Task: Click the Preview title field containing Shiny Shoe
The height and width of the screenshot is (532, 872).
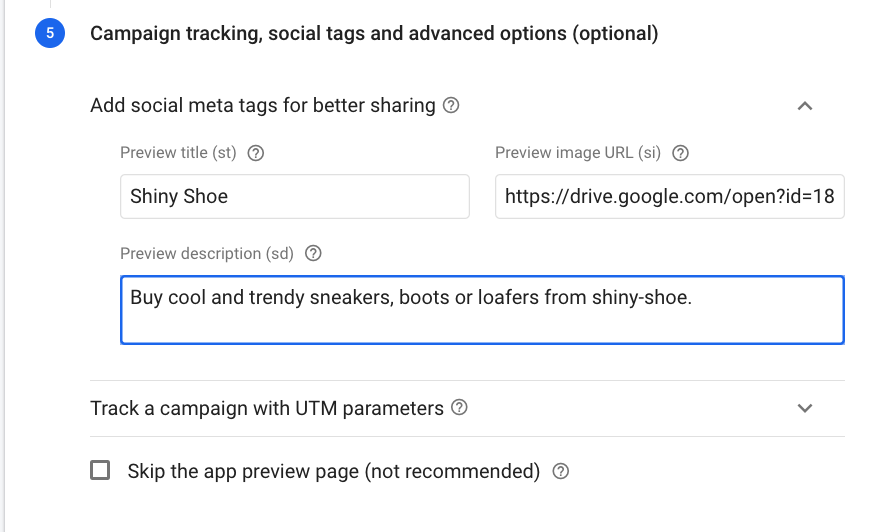Action: 294,196
